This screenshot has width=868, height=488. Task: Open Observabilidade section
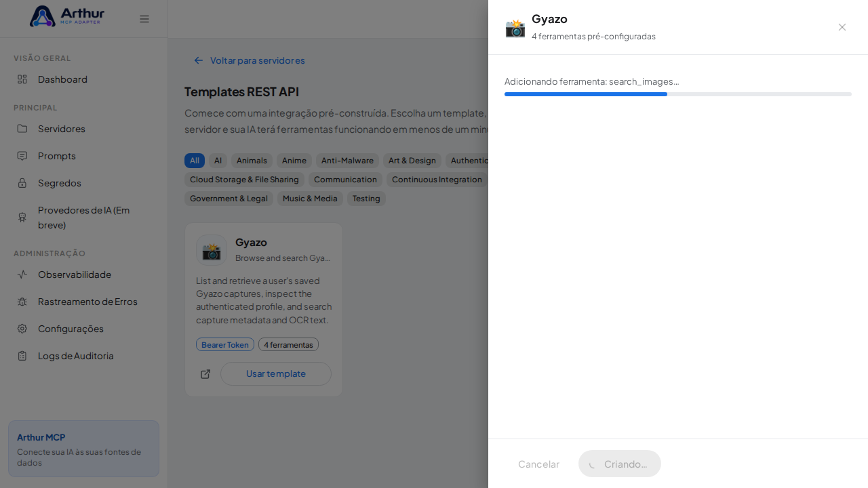click(x=83, y=274)
